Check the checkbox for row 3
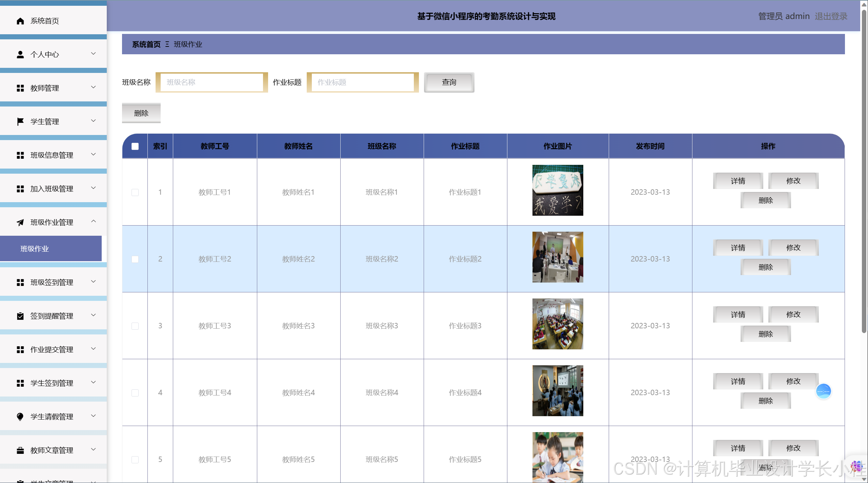 (x=135, y=326)
